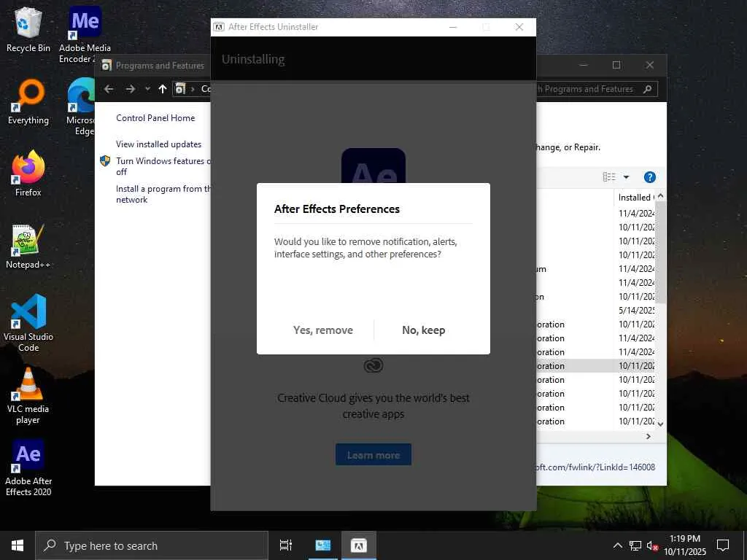The height and width of the screenshot is (560, 747).
Task: Click the back arrow in Programs and Features
Action: [109, 89]
